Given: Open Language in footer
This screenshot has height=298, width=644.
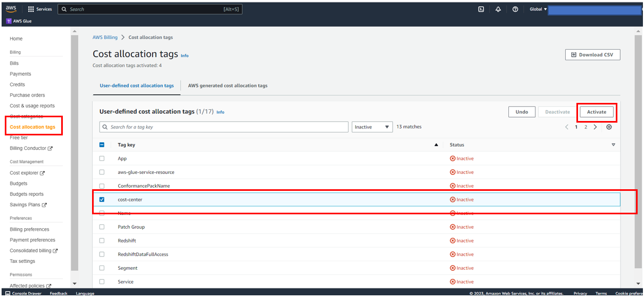Looking at the screenshot, I should pos(85,293).
